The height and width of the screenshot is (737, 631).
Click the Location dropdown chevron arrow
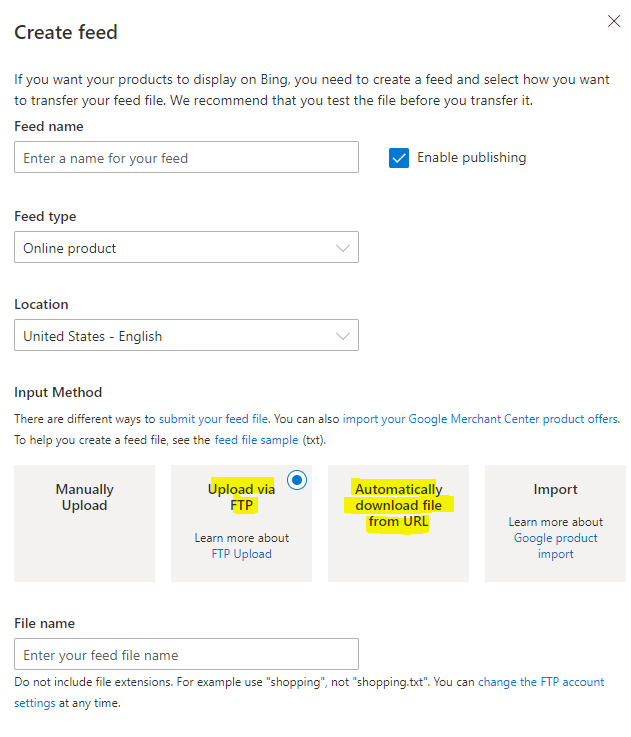coord(343,336)
